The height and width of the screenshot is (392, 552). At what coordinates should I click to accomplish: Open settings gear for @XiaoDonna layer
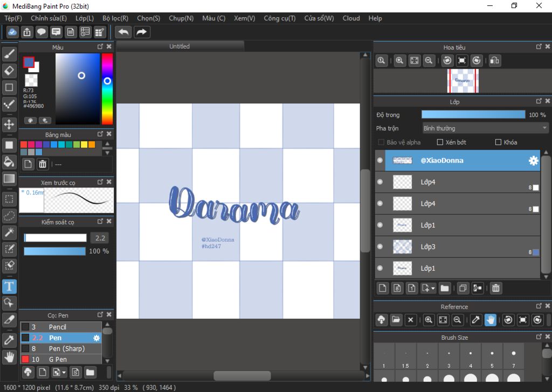tap(533, 160)
